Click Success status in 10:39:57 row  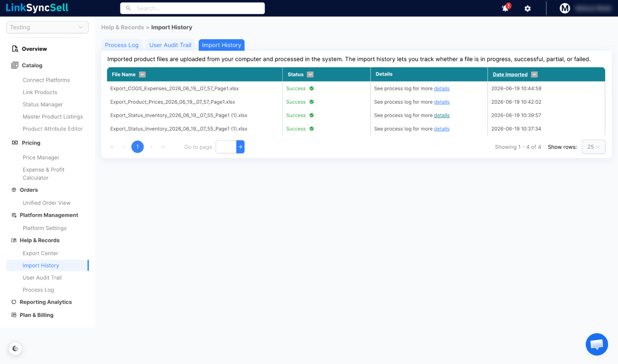point(296,115)
